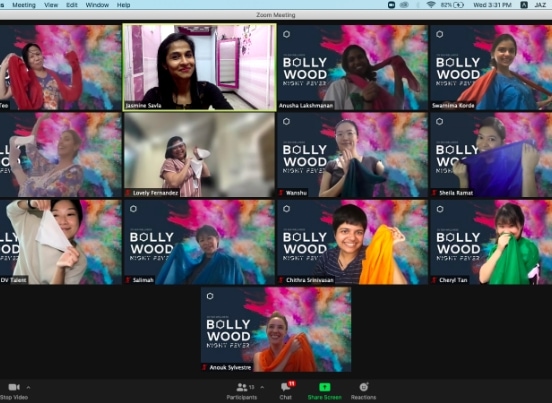
Task: Click muted mic icon beside Sheila Ramat
Action: [435, 193]
